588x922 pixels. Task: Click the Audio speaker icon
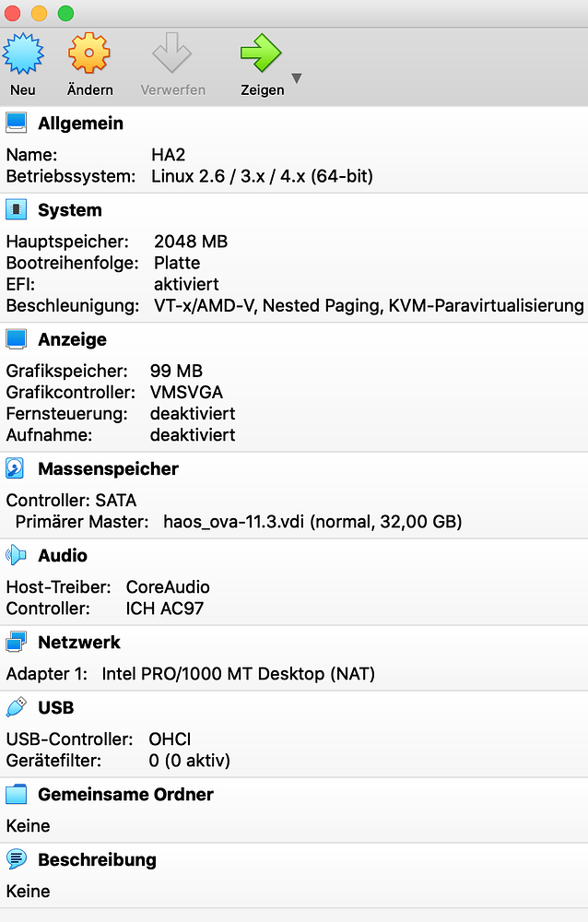coord(16,555)
